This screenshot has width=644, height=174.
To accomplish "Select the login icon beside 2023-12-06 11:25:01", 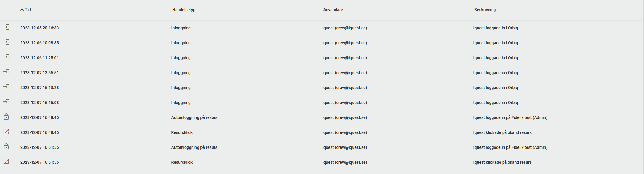I will (x=6, y=57).
